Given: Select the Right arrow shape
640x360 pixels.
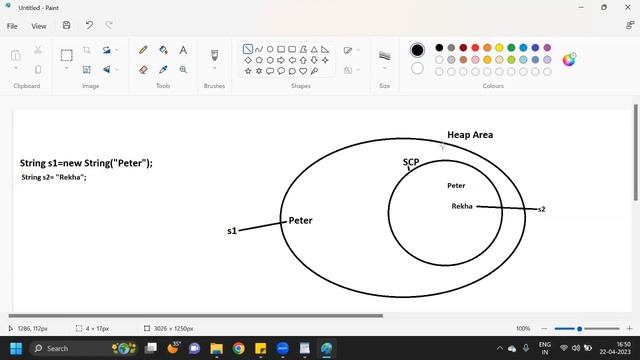Looking at the screenshot, I should tap(281, 60).
